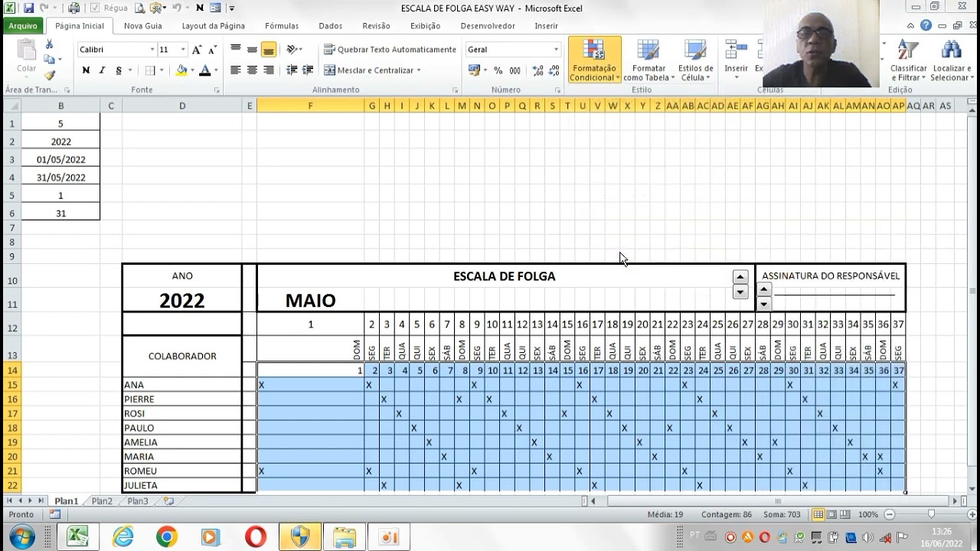This screenshot has width=980, height=551.
Task: Switch to the Fórmulas ribbon tab
Action: pyautogui.click(x=282, y=26)
